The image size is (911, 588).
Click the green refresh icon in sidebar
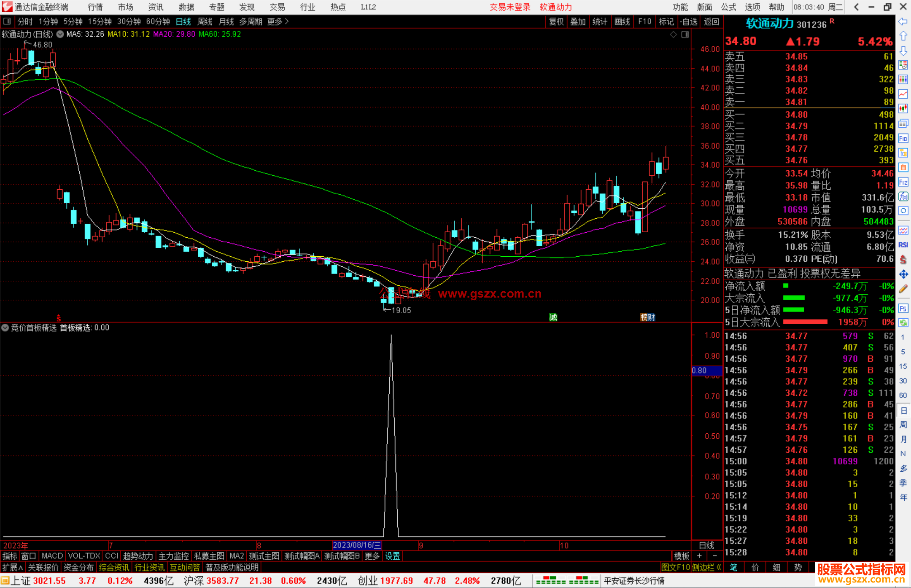903,322
